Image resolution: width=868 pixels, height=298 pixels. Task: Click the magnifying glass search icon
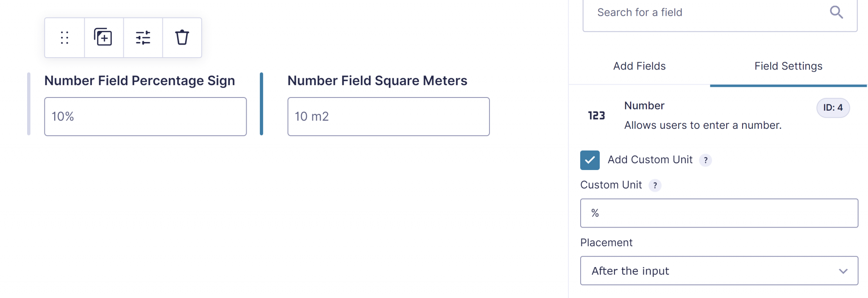coord(836,12)
